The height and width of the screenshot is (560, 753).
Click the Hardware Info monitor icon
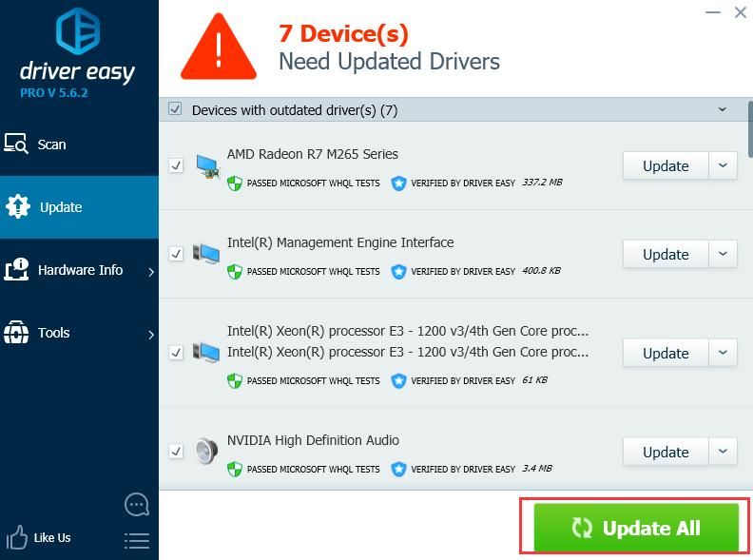[x=16, y=269]
